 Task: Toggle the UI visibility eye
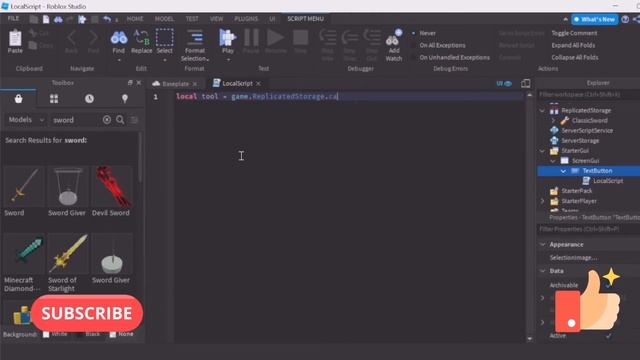click(x=504, y=83)
